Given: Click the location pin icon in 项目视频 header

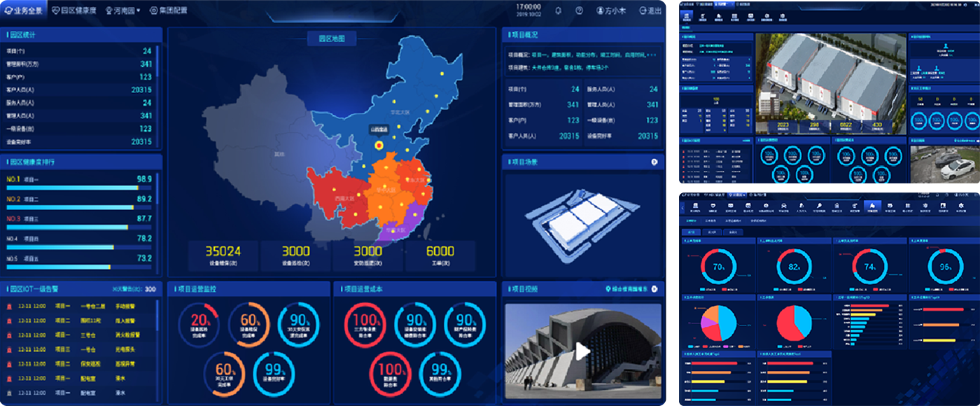Looking at the screenshot, I should 608,288.
